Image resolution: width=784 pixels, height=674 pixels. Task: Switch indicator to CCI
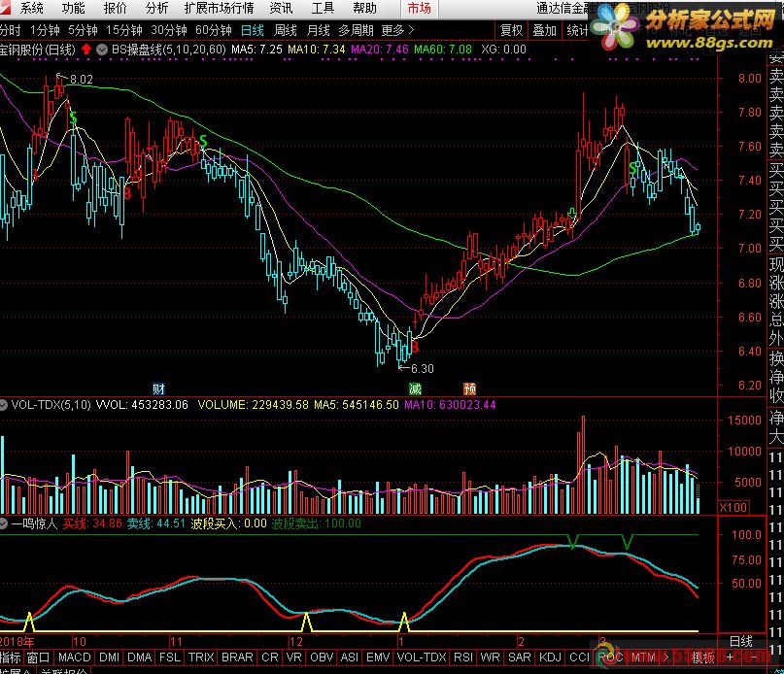tap(580, 657)
